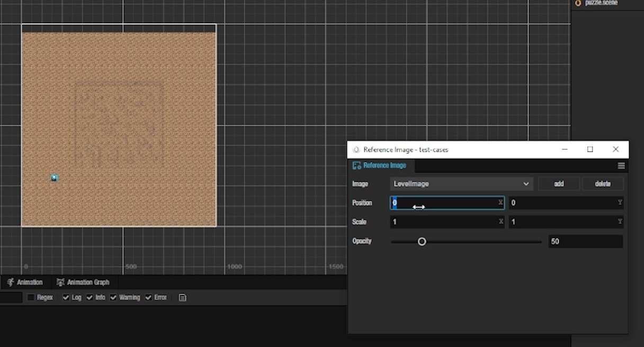The image size is (644, 347).
Task: Open the Reference Image panel hamburger menu
Action: click(x=621, y=166)
